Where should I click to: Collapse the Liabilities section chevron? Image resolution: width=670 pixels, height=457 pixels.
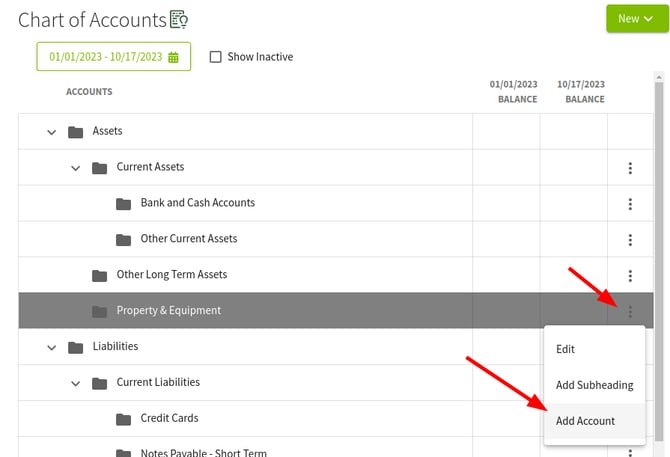coord(51,348)
